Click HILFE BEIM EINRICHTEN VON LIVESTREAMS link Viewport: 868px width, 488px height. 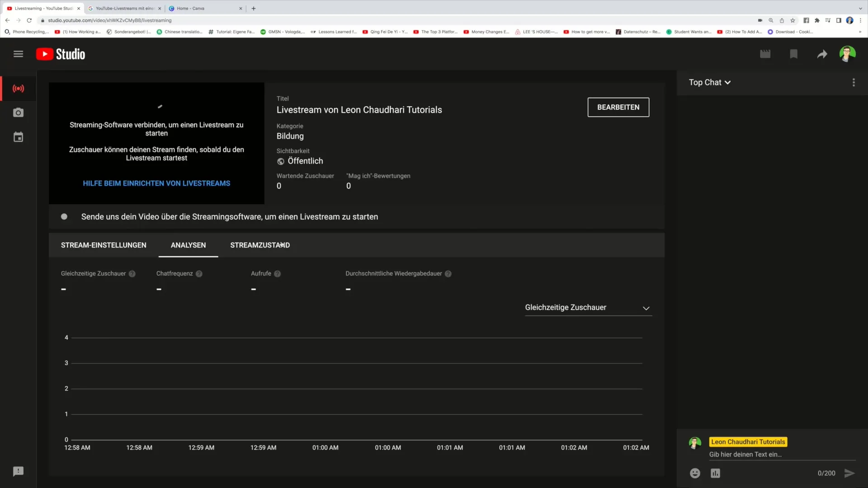pyautogui.click(x=156, y=183)
